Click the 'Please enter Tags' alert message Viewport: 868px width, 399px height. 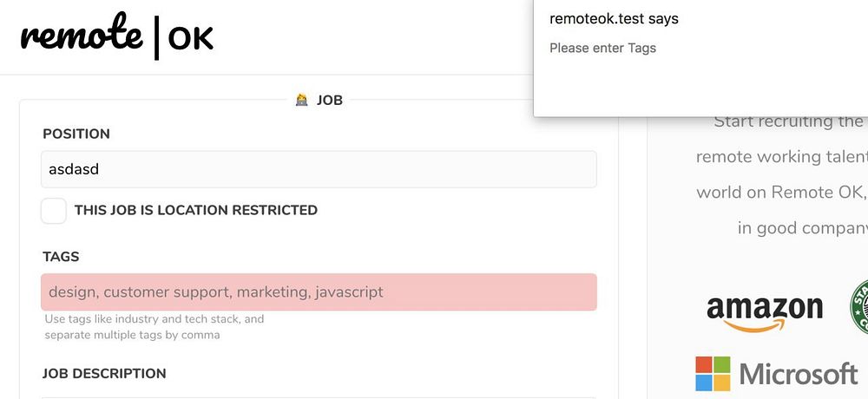(x=602, y=48)
